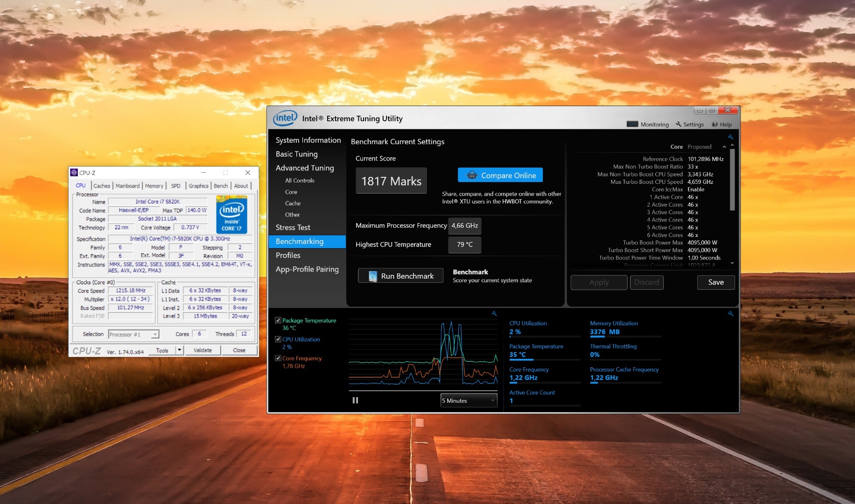Select All Controls under Advanced Tuning

pyautogui.click(x=300, y=181)
